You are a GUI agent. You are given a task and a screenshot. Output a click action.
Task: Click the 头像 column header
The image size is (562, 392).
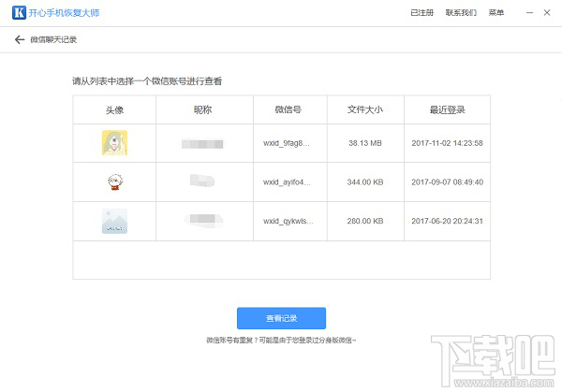click(114, 109)
